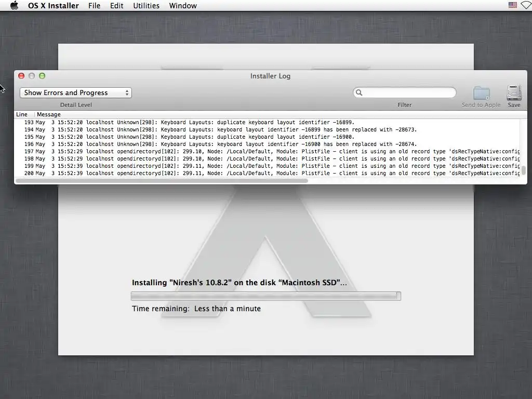Click the Send to Apple folder icon
The width and height of the screenshot is (532, 399).
point(482,93)
